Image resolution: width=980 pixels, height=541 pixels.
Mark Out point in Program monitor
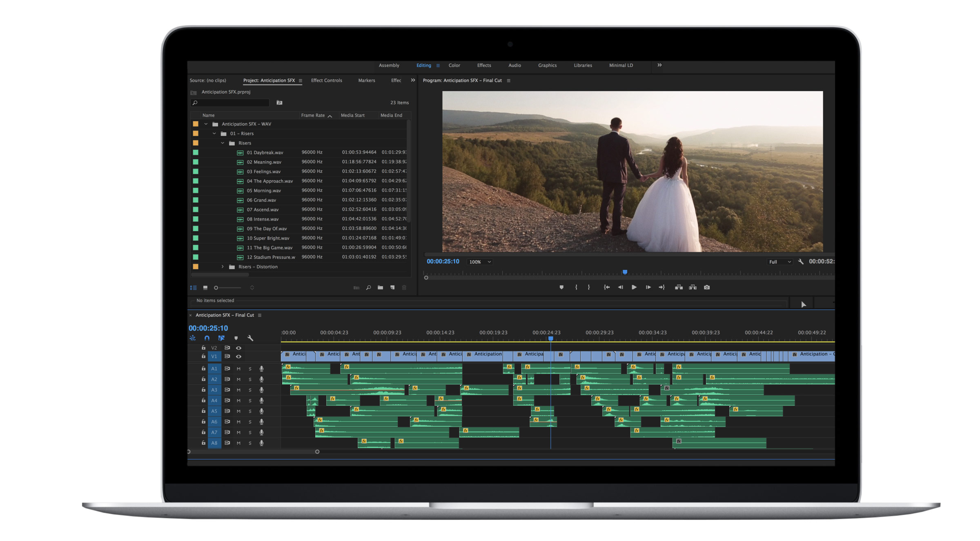pos(589,287)
